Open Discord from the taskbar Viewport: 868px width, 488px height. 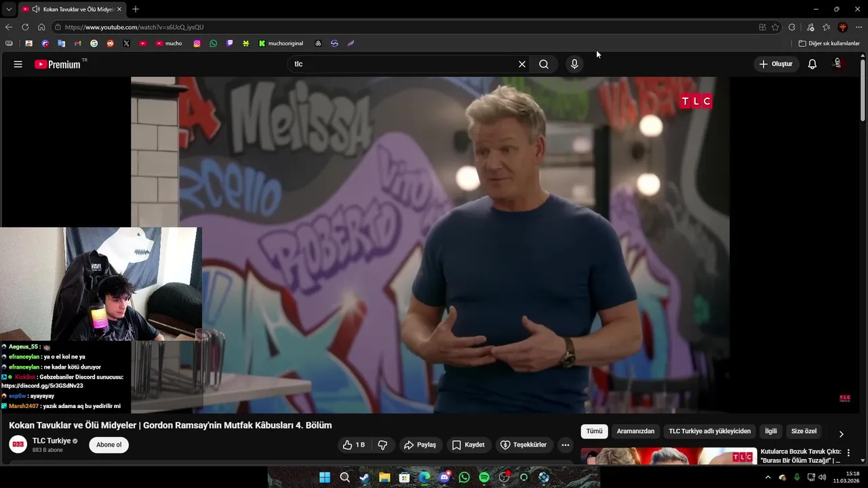(444, 477)
